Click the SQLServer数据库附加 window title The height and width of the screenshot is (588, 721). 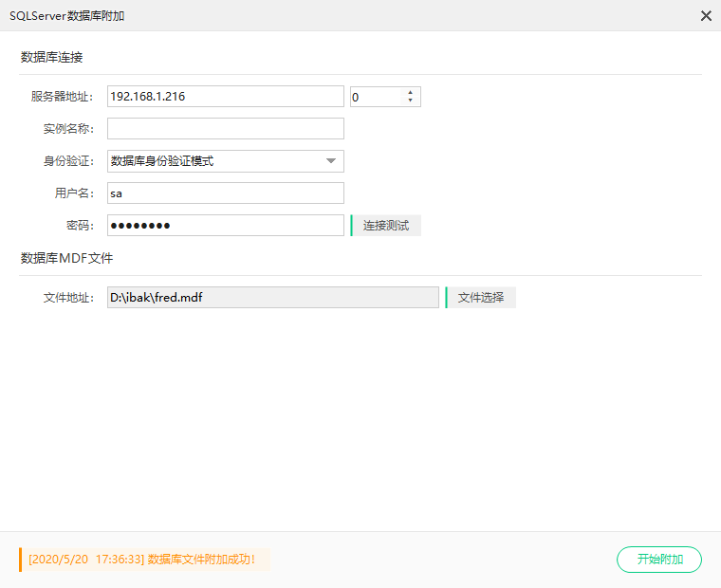coord(66,16)
